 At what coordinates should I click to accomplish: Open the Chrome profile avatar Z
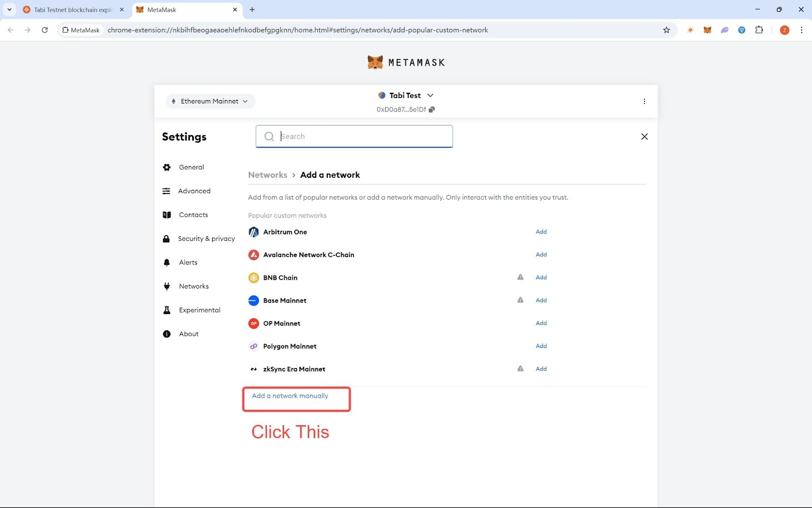pyautogui.click(x=785, y=30)
